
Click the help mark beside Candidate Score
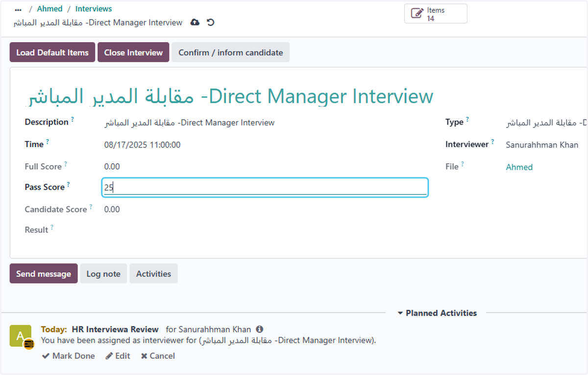[x=91, y=207]
